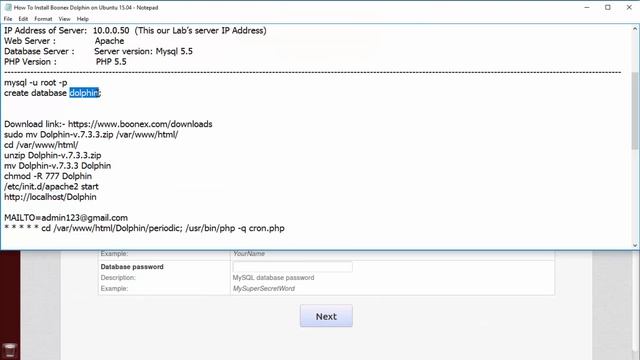Click the Next button in installer page
640x360 pixels.
(x=326, y=316)
